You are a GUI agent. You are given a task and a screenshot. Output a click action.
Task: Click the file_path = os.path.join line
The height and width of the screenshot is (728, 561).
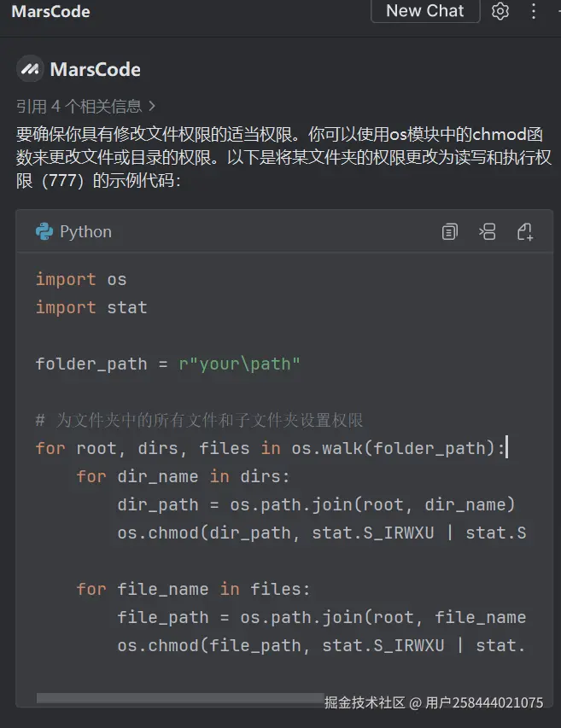(322, 618)
